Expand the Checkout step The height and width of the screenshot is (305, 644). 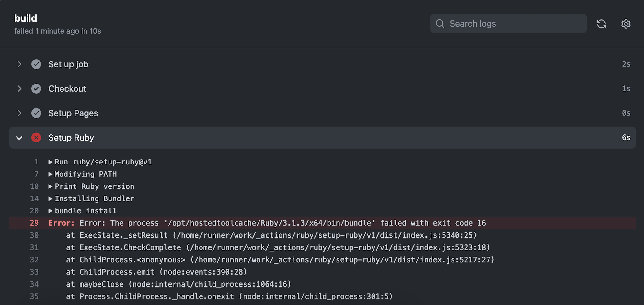pos(19,88)
